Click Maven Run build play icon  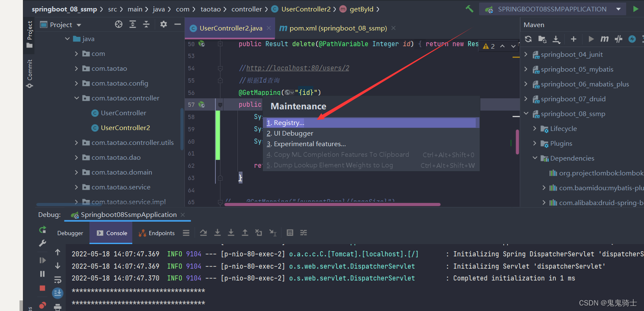coord(591,39)
